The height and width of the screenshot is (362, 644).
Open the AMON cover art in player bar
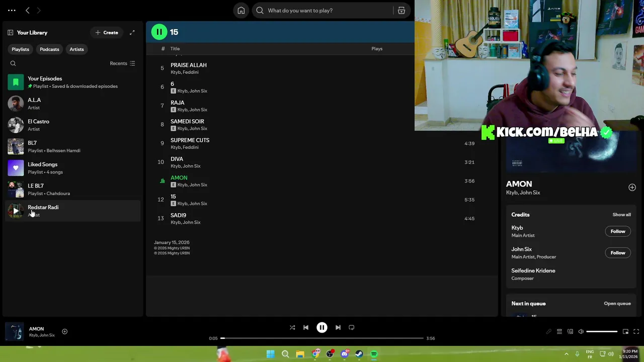click(14, 332)
